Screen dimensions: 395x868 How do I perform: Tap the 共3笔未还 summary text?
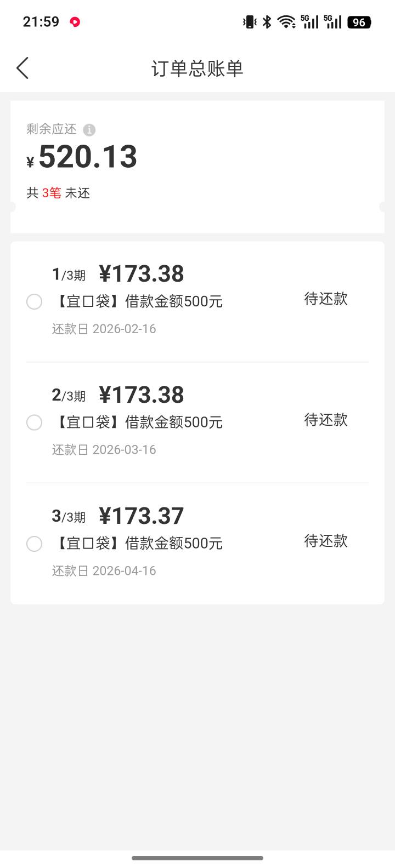pyautogui.click(x=58, y=193)
